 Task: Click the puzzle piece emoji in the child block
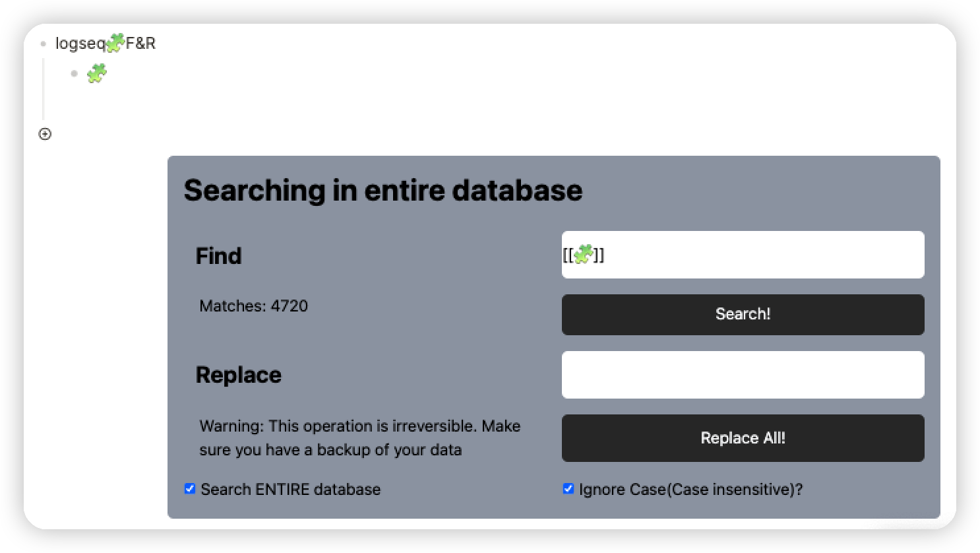pos(96,73)
